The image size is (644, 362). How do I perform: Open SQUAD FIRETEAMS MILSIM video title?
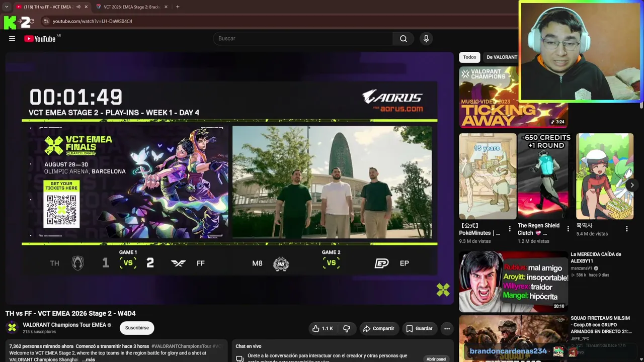coord(601,325)
